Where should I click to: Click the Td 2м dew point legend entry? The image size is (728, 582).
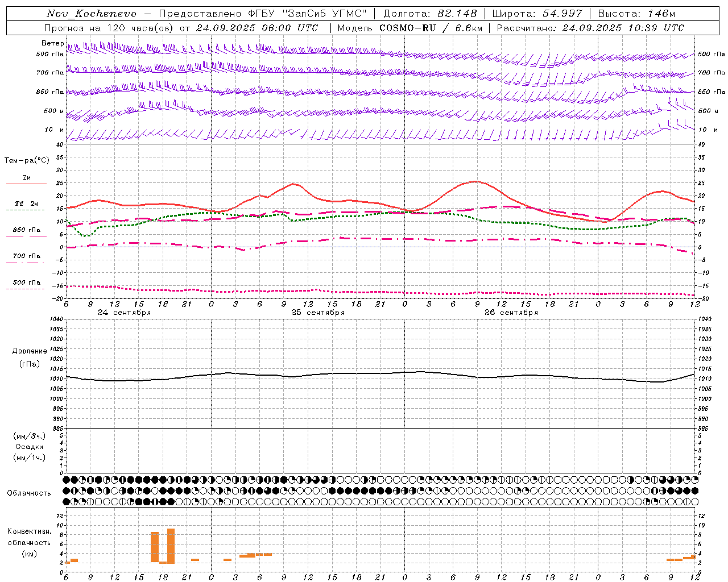(26, 203)
